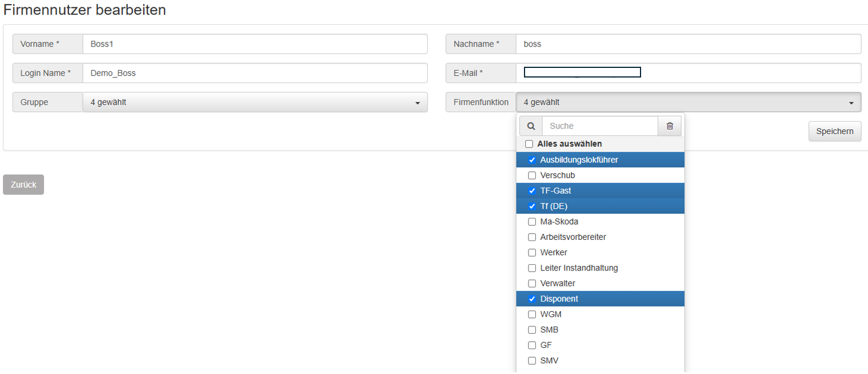Uncheck the Tf (DE) entry
The height and width of the screenshot is (374, 868).
coord(532,206)
